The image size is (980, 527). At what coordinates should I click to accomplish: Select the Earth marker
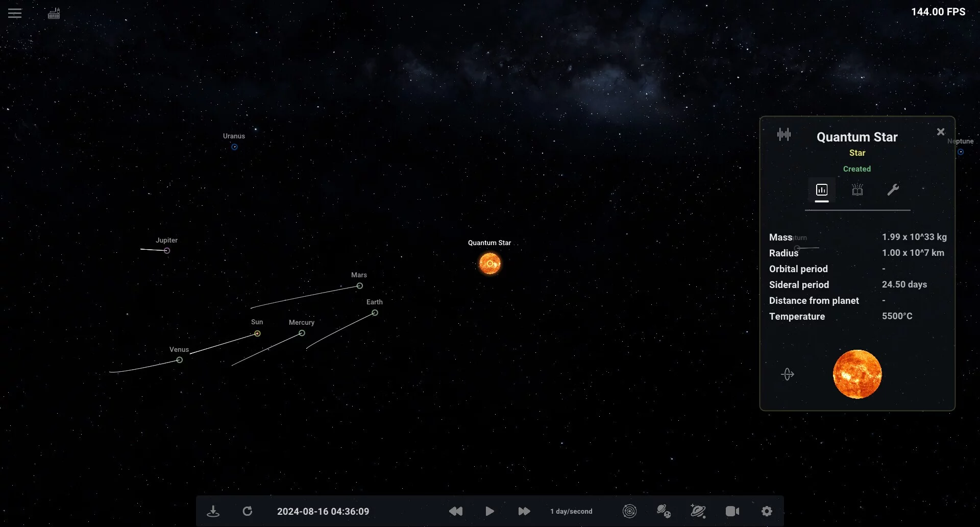pos(375,313)
